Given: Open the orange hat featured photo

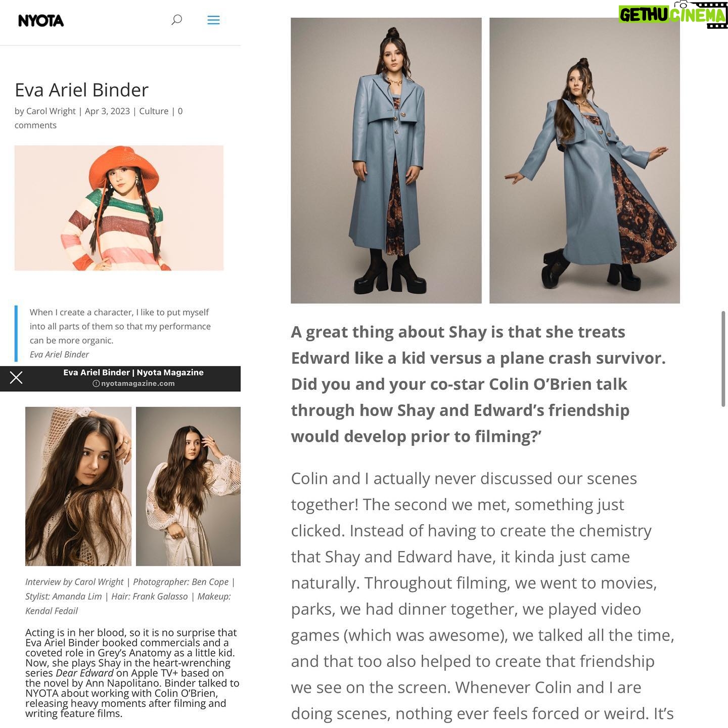Looking at the screenshot, I should point(119,208).
